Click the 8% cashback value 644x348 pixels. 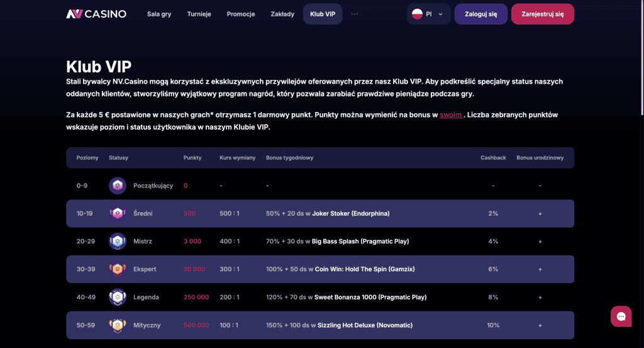point(493,297)
